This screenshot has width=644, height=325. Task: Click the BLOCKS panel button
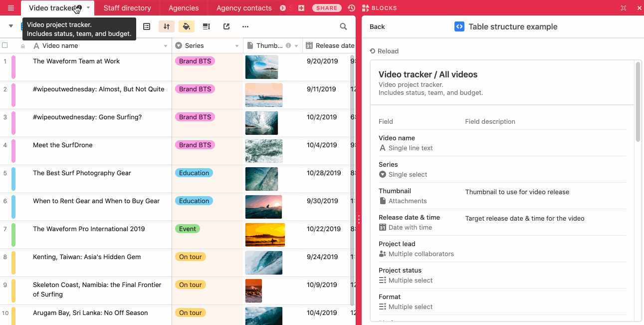[x=380, y=8]
